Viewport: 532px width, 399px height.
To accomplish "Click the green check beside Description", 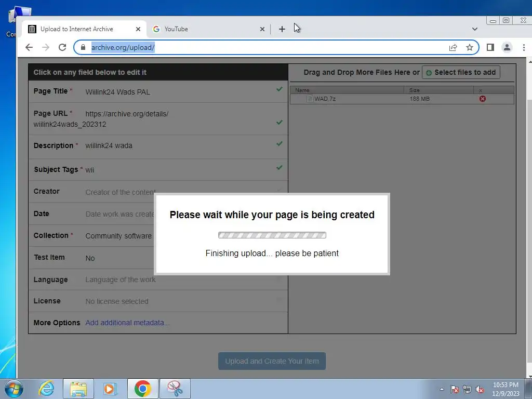I will tap(279, 143).
